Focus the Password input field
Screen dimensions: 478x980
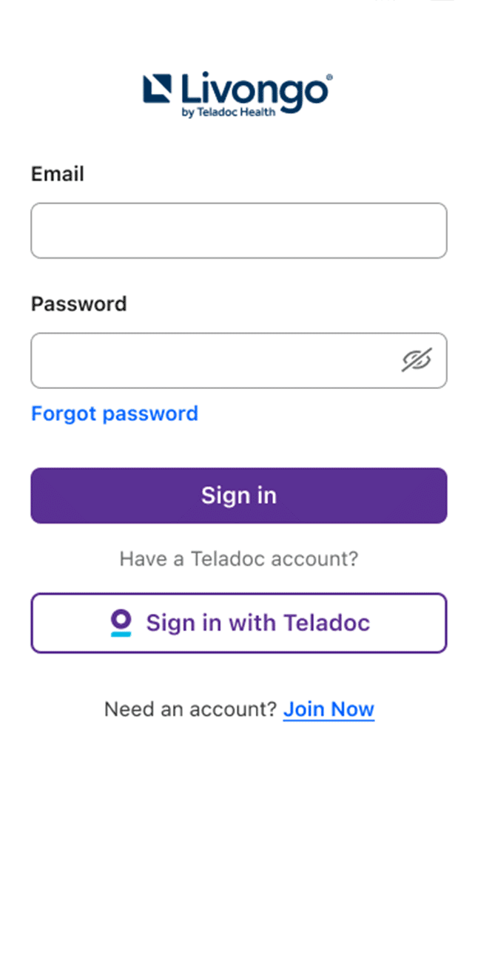pyautogui.click(x=215, y=360)
